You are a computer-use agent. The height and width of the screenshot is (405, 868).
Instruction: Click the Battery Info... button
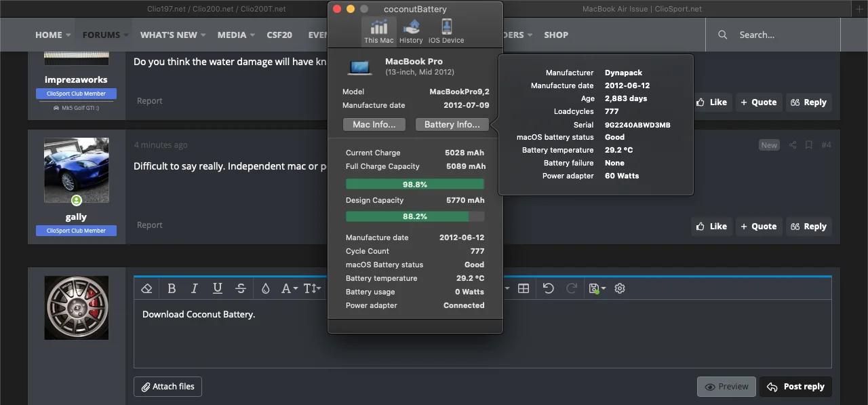[x=452, y=124]
